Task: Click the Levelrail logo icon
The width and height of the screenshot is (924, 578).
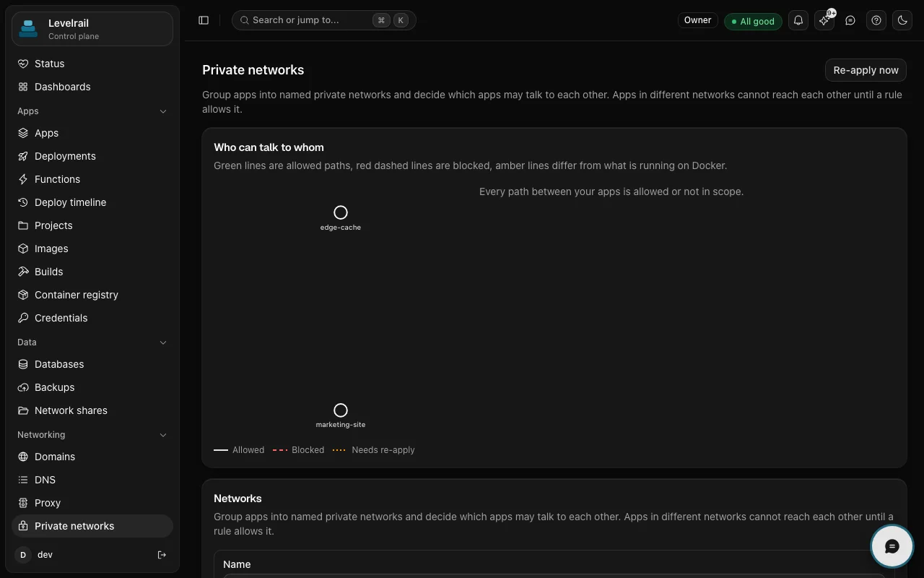Action: click(29, 29)
